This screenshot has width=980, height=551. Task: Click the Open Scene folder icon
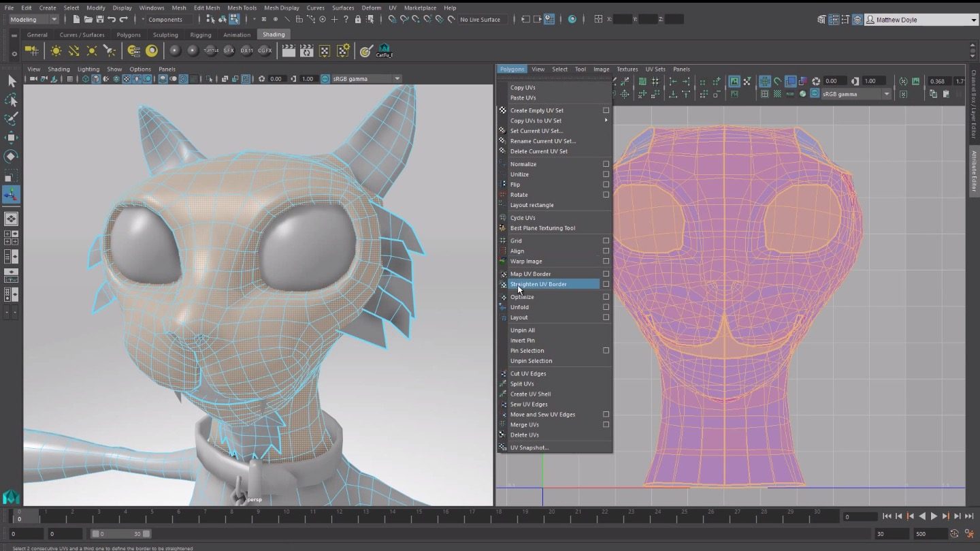pos(88,20)
